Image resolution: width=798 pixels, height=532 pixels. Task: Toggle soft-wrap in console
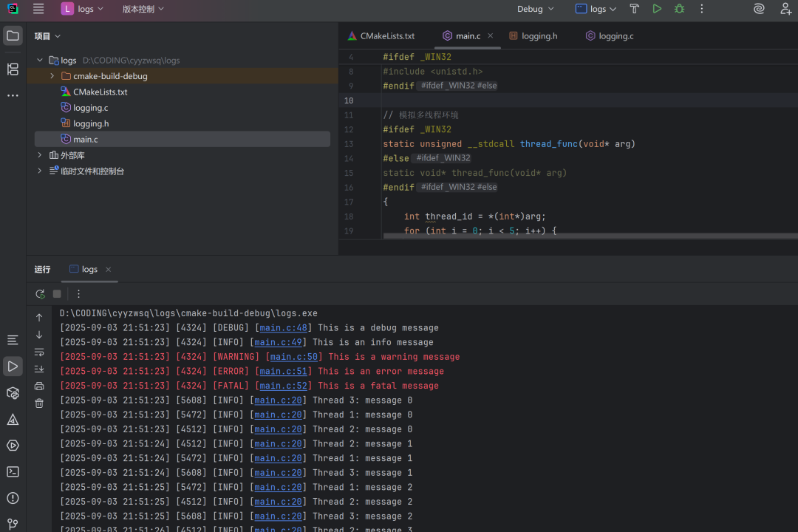click(39, 352)
